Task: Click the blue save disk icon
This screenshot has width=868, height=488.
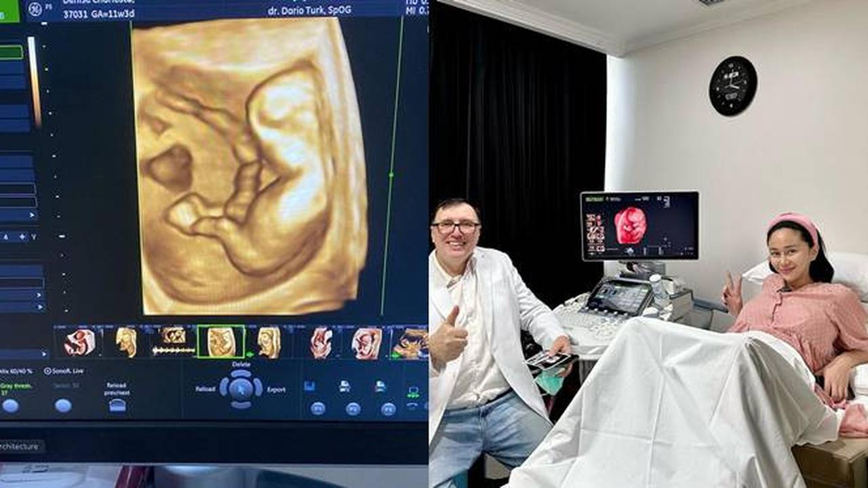Action: (x=310, y=386)
